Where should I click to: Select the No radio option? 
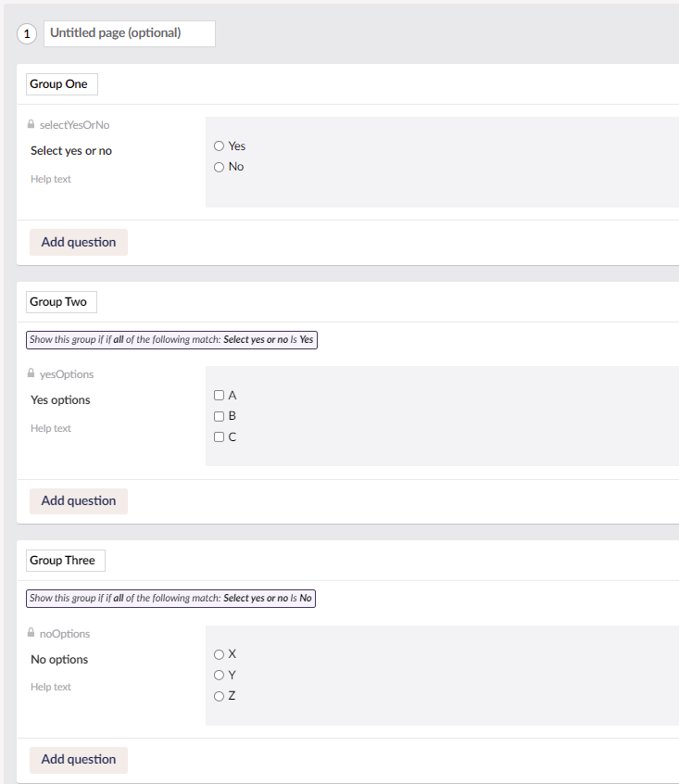coord(217,167)
